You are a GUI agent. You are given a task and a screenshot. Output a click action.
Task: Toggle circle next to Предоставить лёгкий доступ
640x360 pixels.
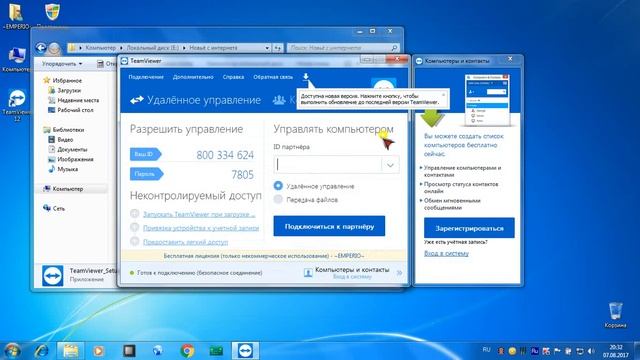[x=135, y=241]
